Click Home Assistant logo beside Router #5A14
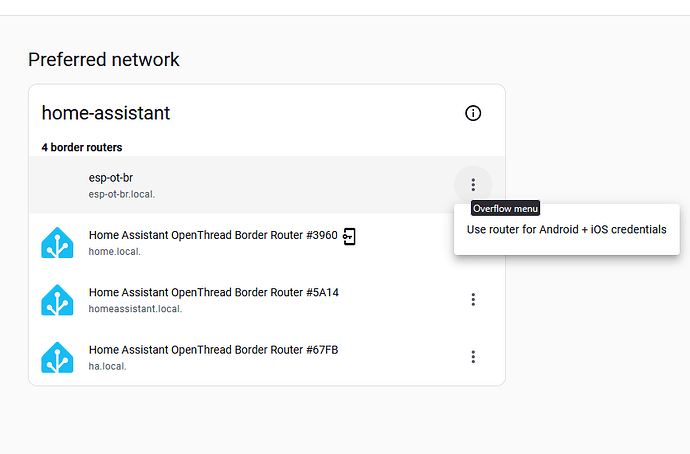The image size is (690, 454). pos(57,300)
